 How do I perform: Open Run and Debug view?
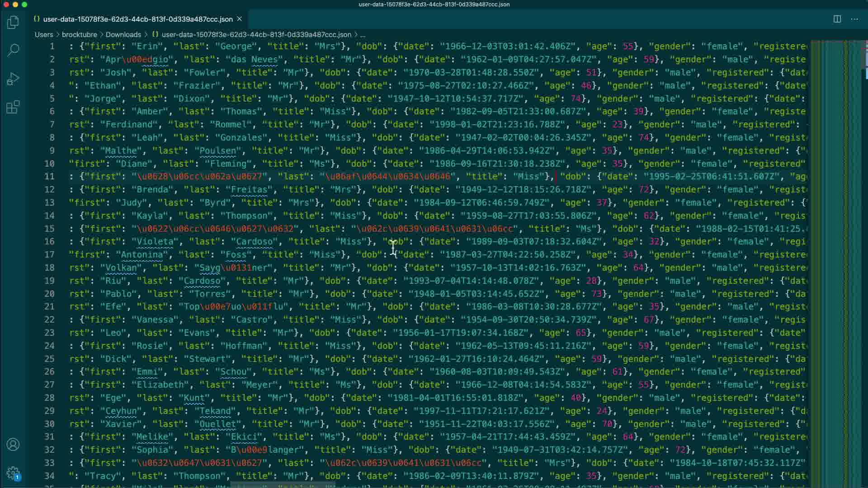(x=13, y=79)
